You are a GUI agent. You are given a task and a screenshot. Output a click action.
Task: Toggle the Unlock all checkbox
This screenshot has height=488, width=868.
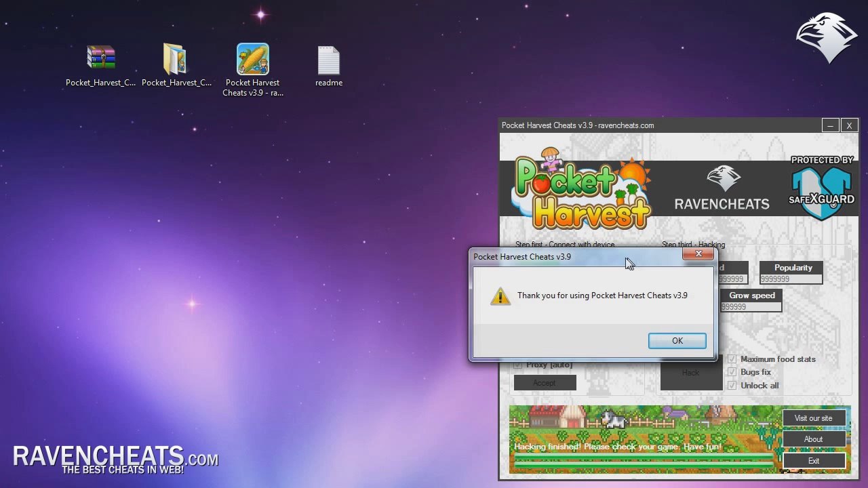pyautogui.click(x=732, y=386)
